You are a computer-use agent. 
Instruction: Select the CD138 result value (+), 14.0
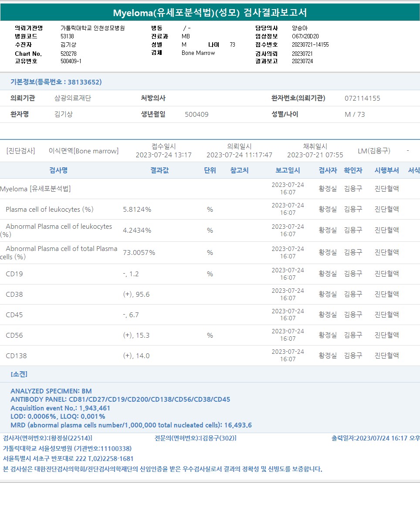pos(136,356)
